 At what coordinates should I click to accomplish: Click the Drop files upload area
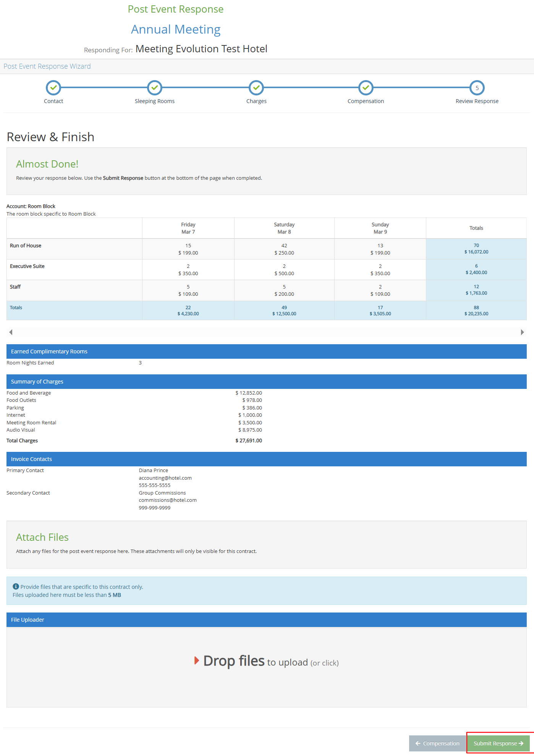point(266,667)
